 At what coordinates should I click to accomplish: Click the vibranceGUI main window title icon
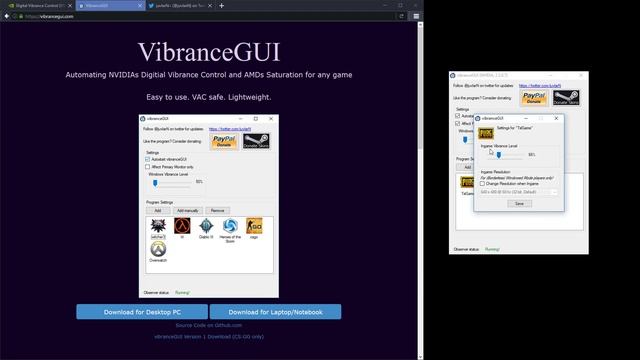click(x=453, y=76)
